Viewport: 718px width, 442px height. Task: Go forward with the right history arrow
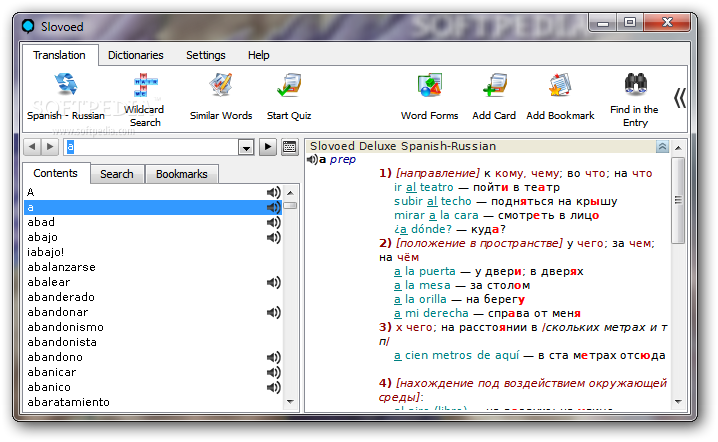(49, 147)
